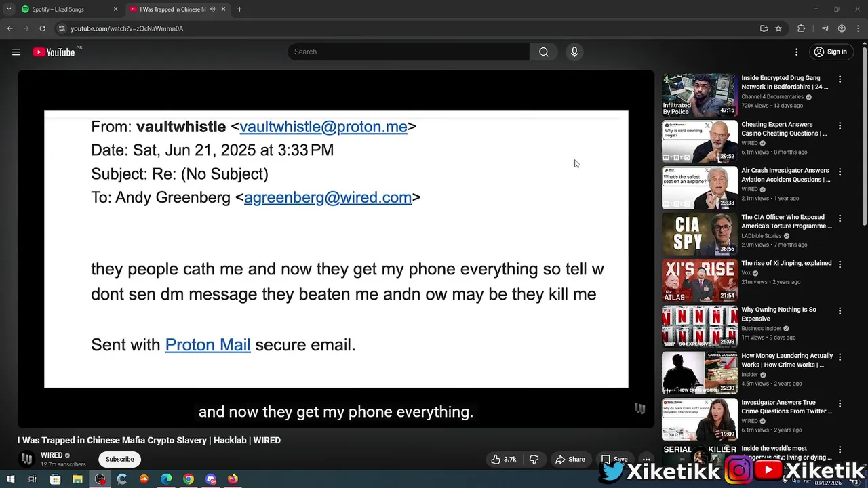Open options menu for Inside Encrypted Drug Gang video
868x488 pixels.
click(x=840, y=79)
